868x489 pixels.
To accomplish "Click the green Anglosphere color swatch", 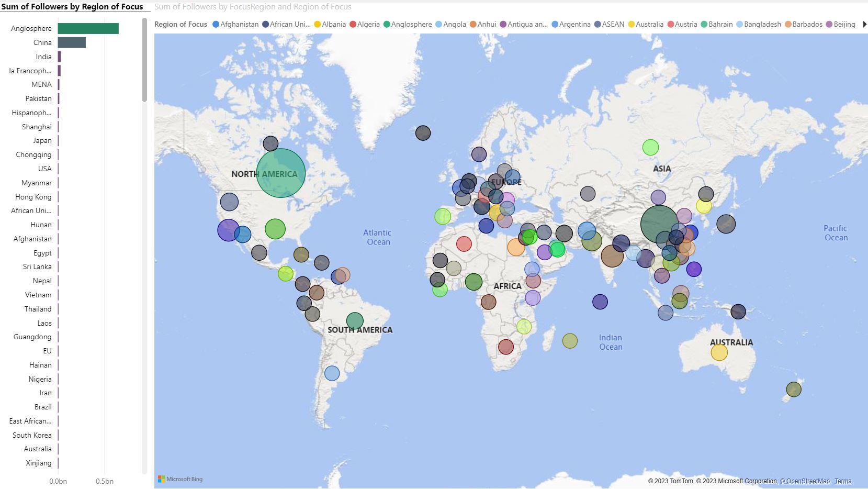I will tap(386, 24).
